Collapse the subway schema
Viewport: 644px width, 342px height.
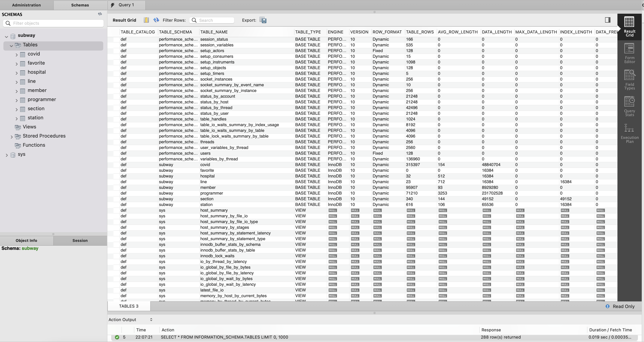point(6,36)
